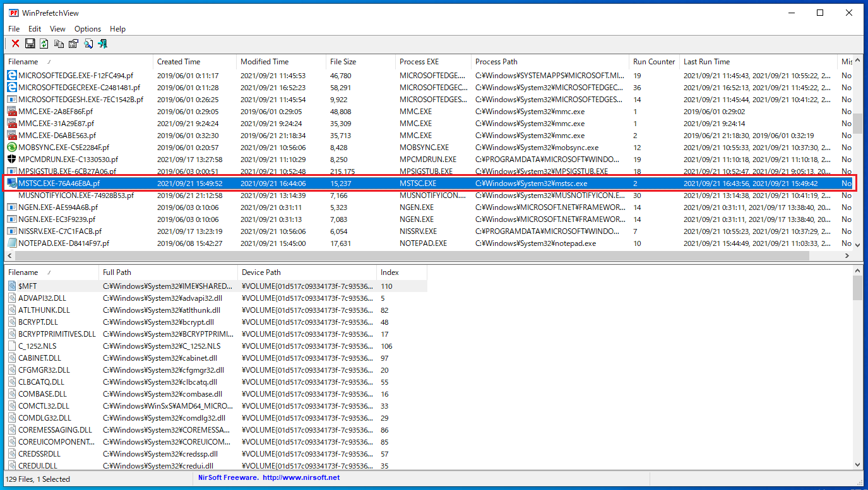Click upper list vertical scrollbar down arrow
The height and width of the screenshot is (490, 868).
[857, 245]
